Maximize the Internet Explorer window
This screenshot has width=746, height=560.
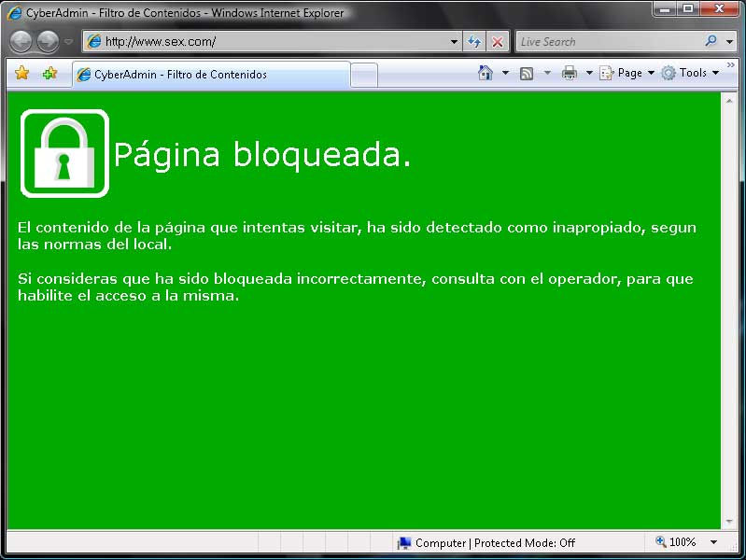point(688,9)
